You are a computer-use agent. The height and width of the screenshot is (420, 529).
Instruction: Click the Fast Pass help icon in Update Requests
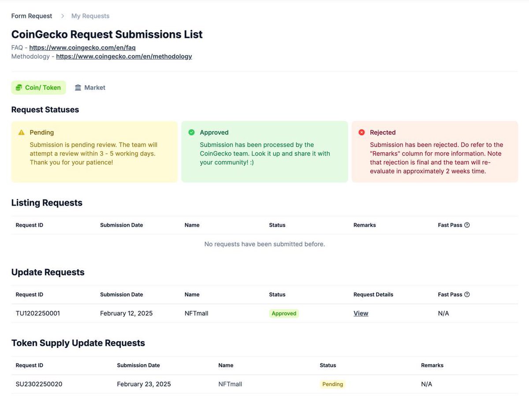click(467, 294)
